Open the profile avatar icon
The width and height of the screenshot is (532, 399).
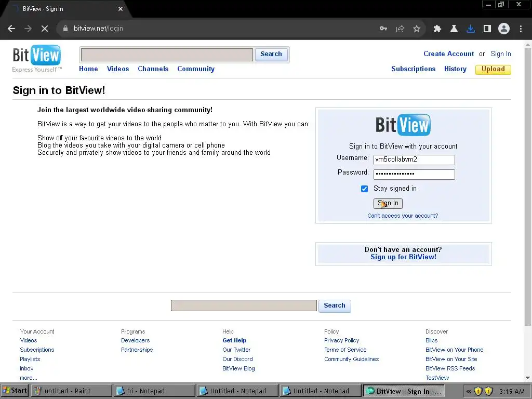504,29
